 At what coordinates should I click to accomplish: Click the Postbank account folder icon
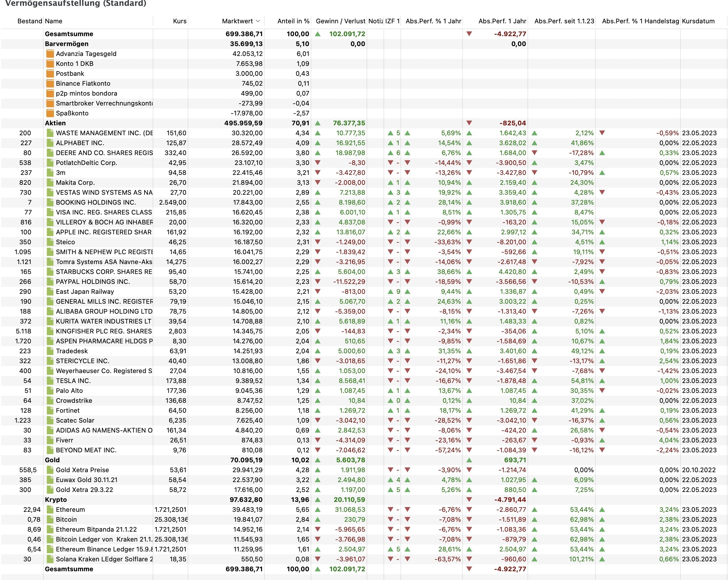tap(50, 74)
